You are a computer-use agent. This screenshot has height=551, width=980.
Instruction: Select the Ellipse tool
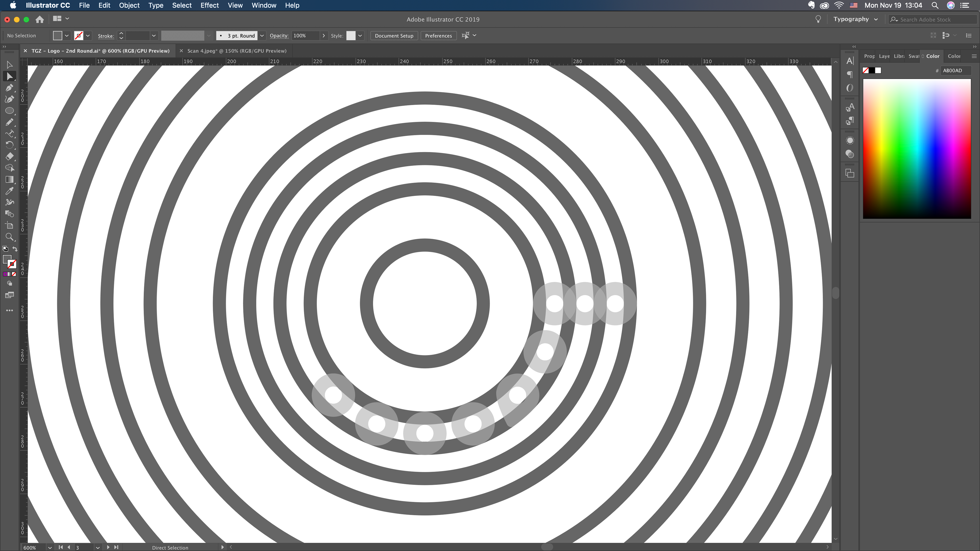coord(9,111)
